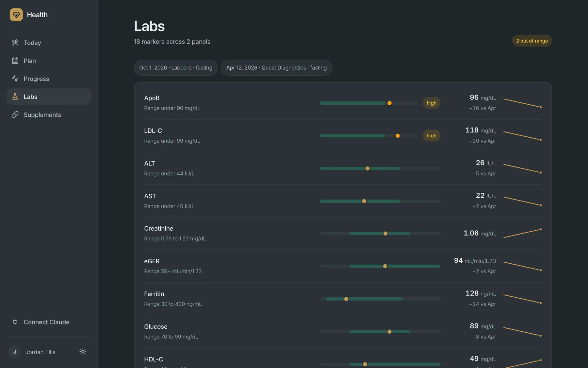Click the Glucose marker name
This screenshot has height=368, width=588.
156,326
